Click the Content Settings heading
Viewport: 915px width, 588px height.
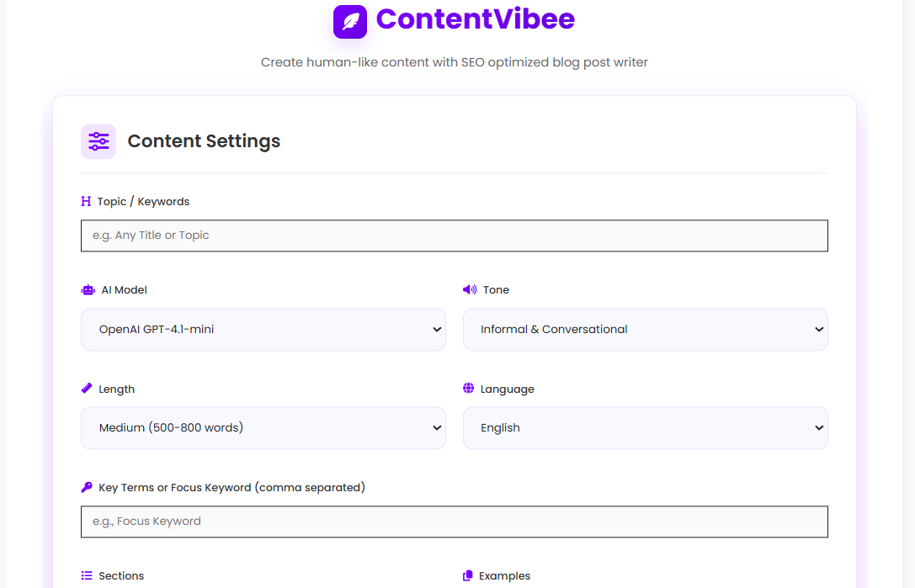(x=204, y=141)
